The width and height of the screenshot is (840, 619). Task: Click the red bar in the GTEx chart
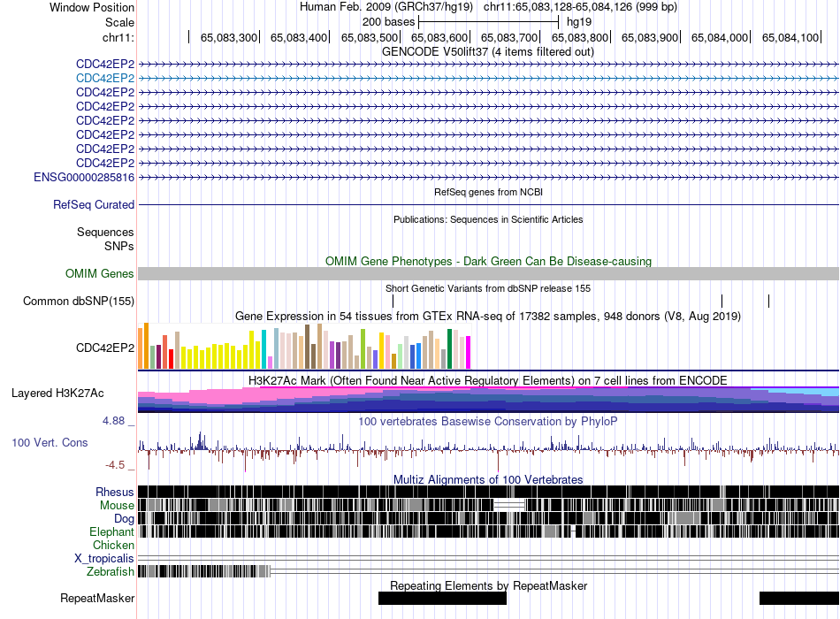point(172,359)
